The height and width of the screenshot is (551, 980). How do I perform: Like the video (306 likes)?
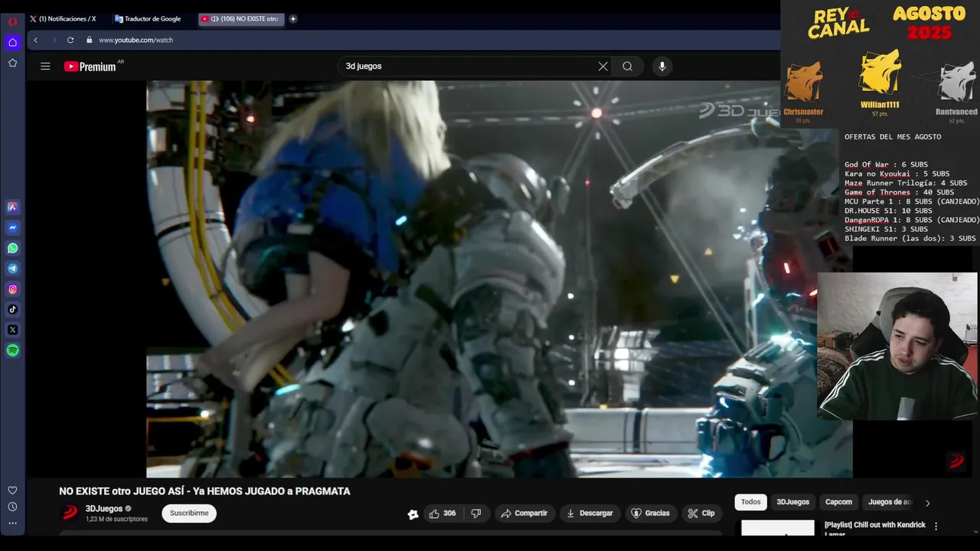coord(443,514)
